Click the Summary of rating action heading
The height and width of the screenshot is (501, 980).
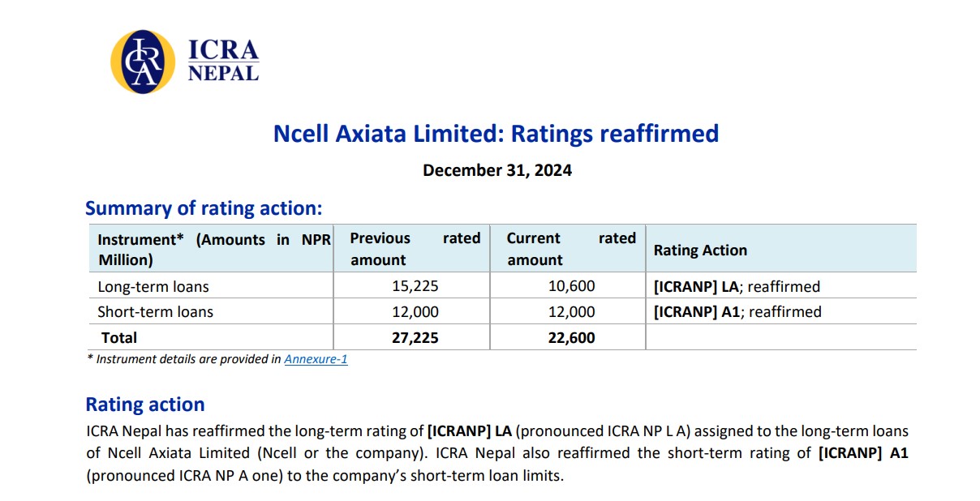[204, 208]
